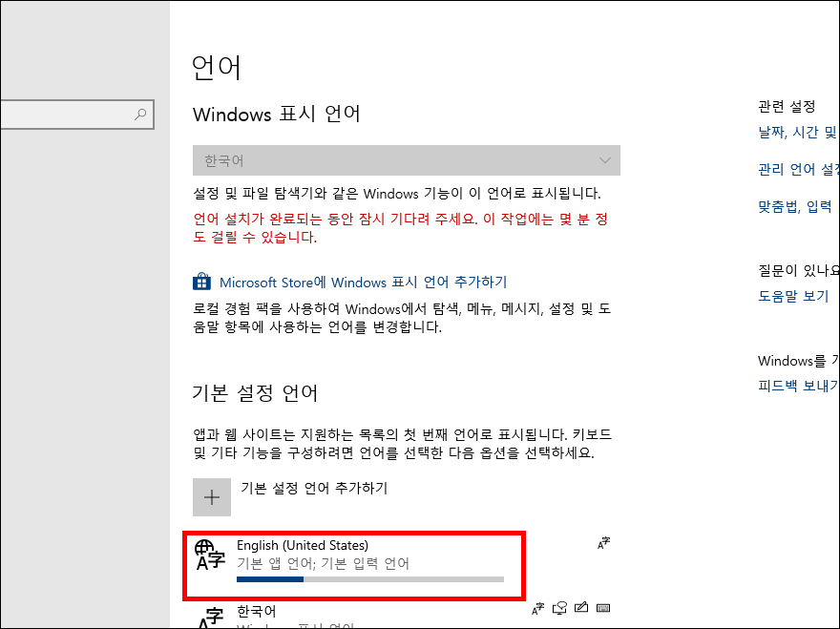
Task: Open the 도움말 보기 help link
Action: [793, 296]
